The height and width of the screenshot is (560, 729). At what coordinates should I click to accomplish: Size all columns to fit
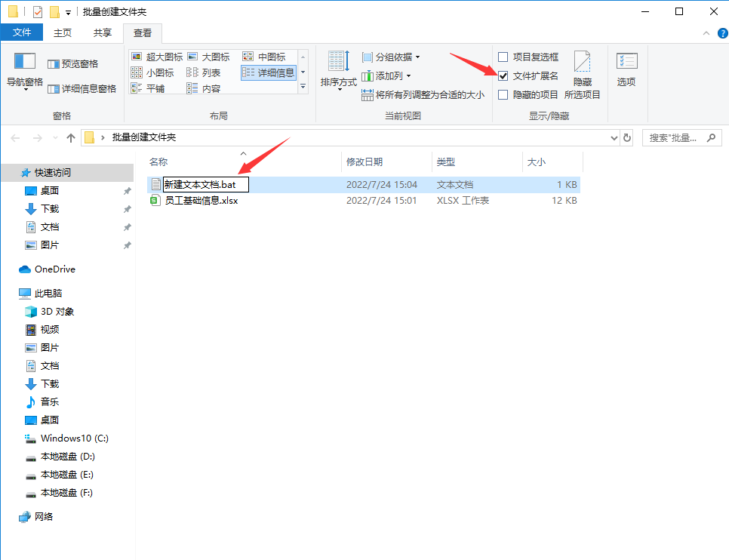[x=423, y=95]
